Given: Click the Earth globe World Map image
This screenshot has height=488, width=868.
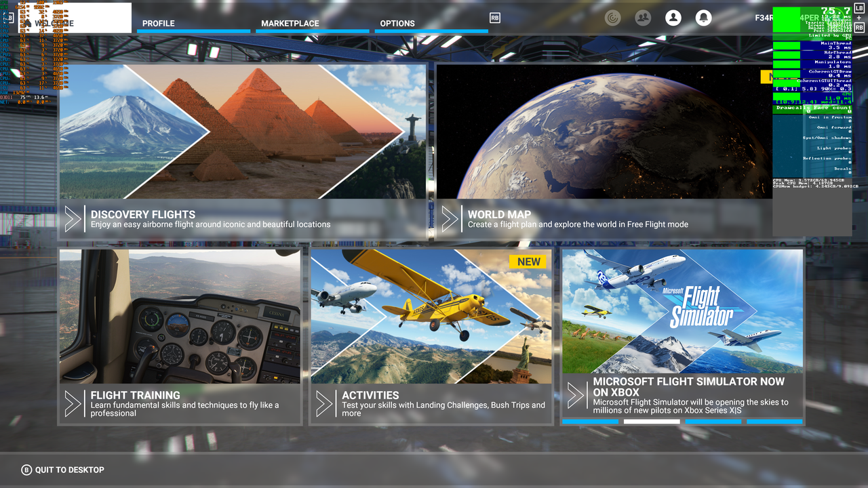Looking at the screenshot, I should coord(604,131).
